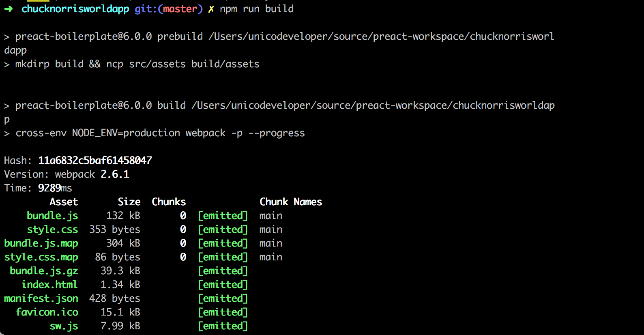Click the 86 bytes size value
This screenshot has width=644, height=335.
coord(118,257)
